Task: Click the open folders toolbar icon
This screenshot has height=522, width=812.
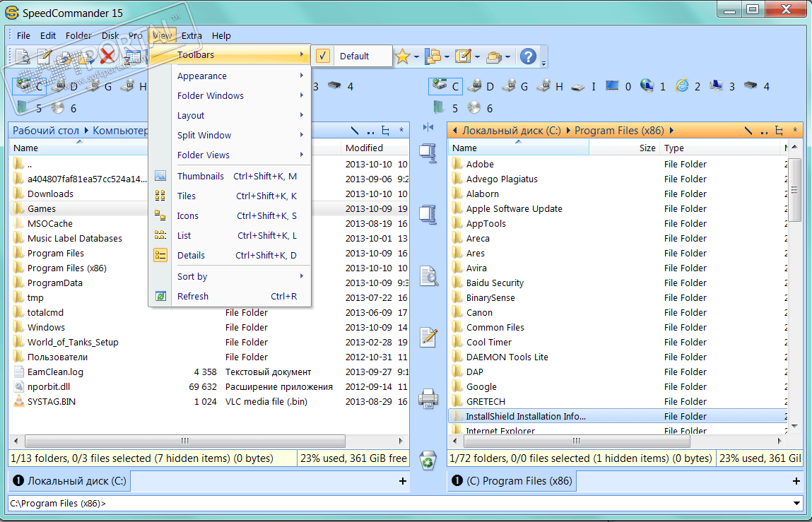Action: [493, 57]
